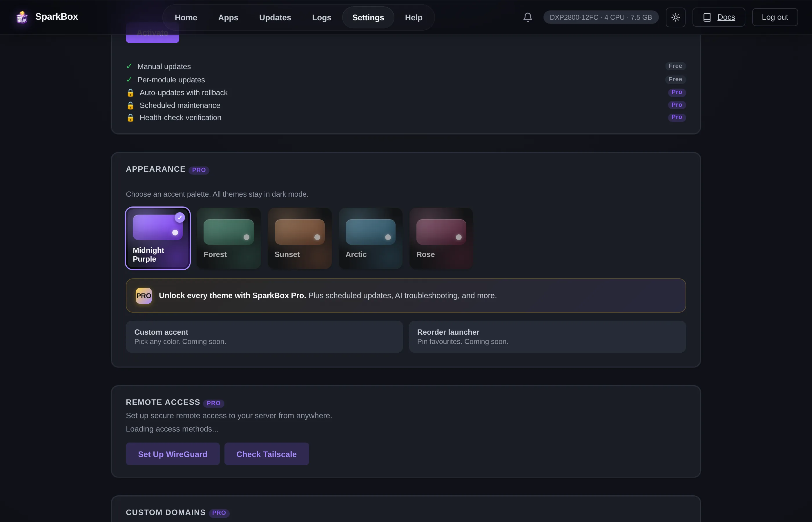Click the green checkmark next to Manual updates
Viewport: 812px width, 522px height.
129,66
